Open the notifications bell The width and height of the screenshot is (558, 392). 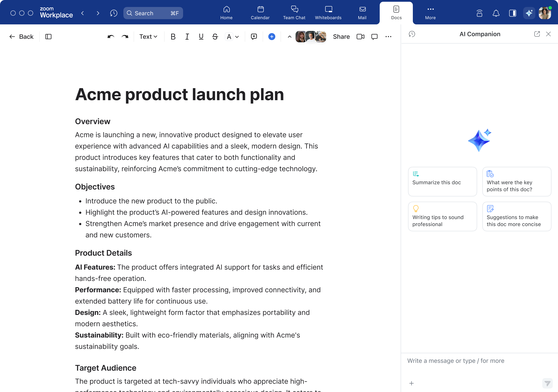pos(496,13)
